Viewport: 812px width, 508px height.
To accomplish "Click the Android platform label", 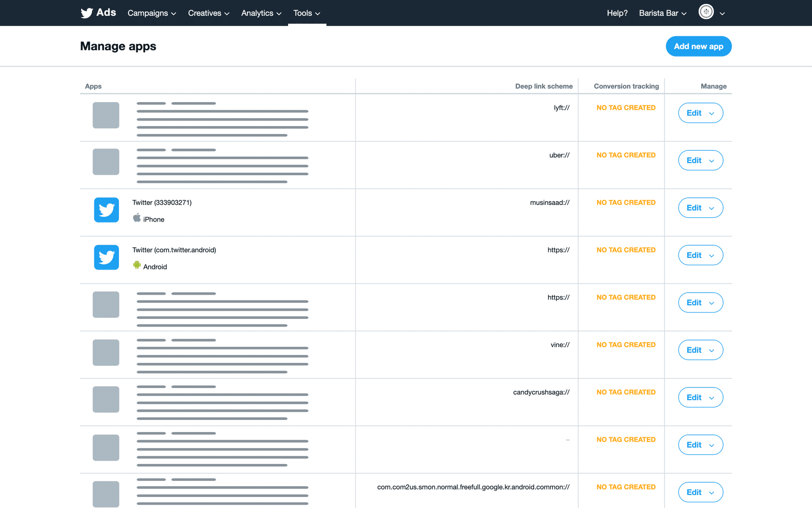I will pyautogui.click(x=155, y=267).
